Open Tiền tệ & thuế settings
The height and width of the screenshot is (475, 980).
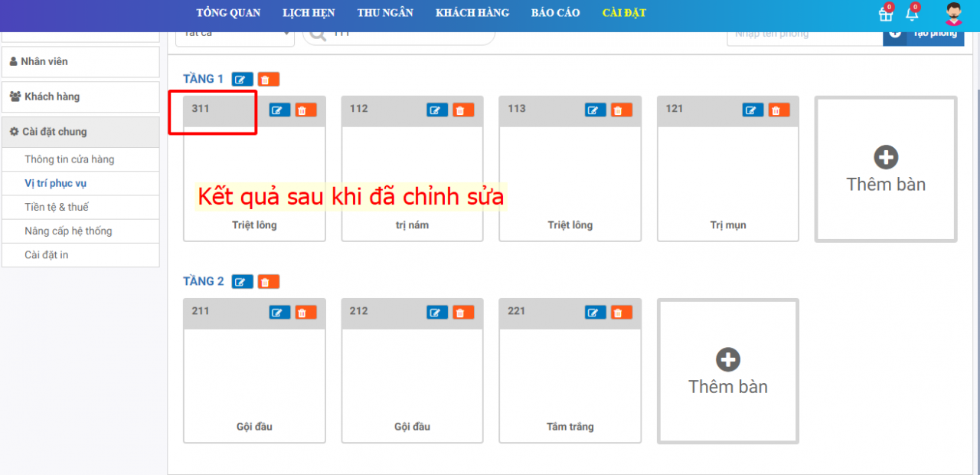click(57, 207)
